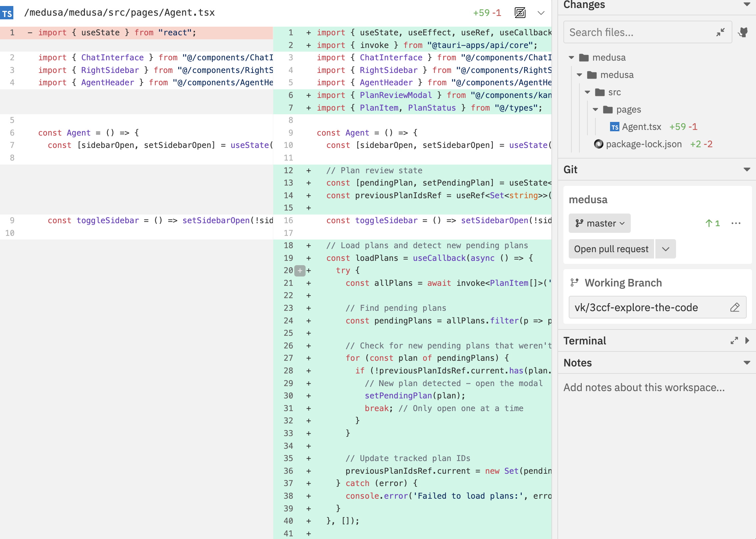Push the commit using the green up-arrow
The width and height of the screenshot is (756, 539).
713,223
